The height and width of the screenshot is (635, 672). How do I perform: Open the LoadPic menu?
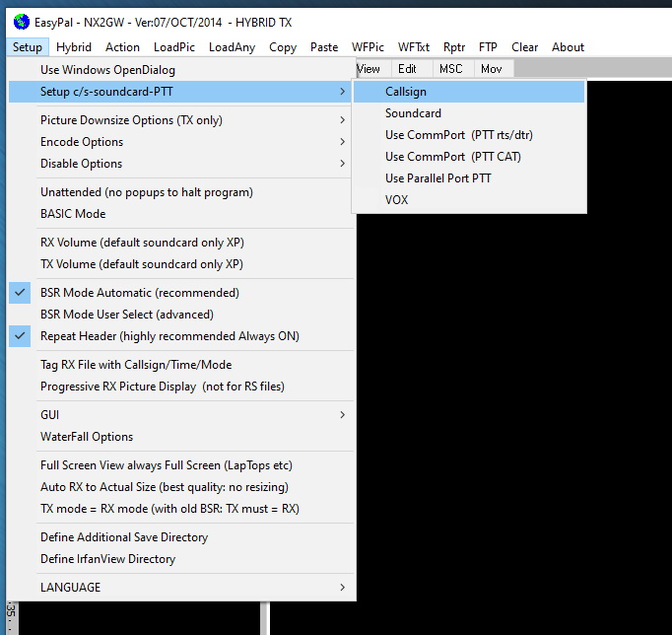(x=174, y=47)
